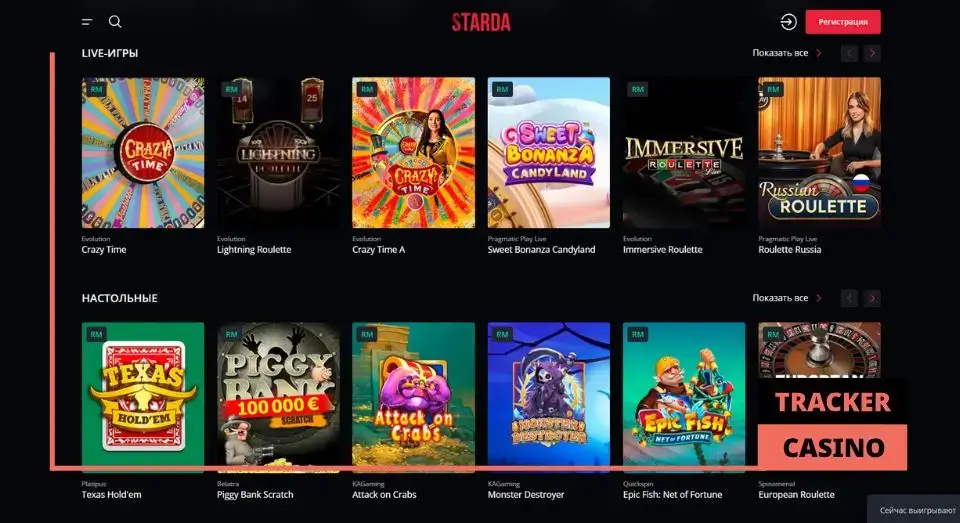
Task: Open the hamburger menu icon
Action: pyautogui.click(x=87, y=22)
